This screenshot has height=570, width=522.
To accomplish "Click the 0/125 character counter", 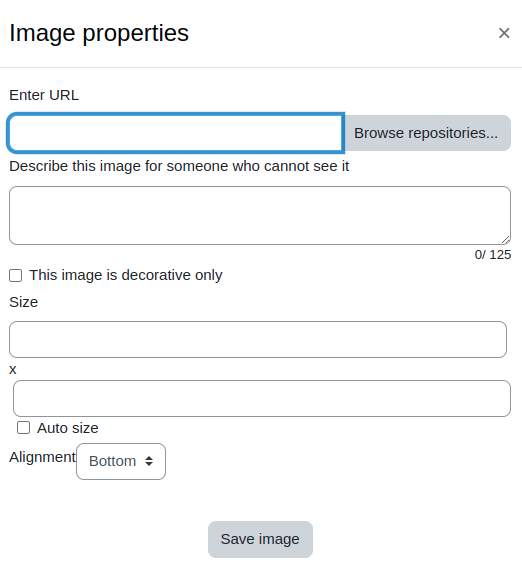I will tap(493, 254).
